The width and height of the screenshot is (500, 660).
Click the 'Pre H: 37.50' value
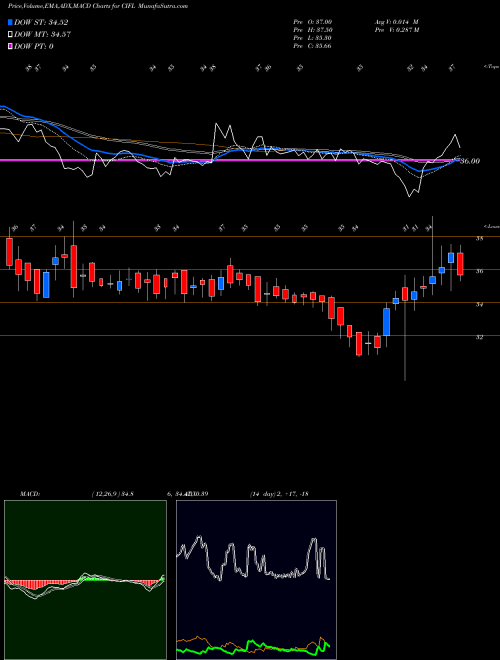click(x=313, y=30)
